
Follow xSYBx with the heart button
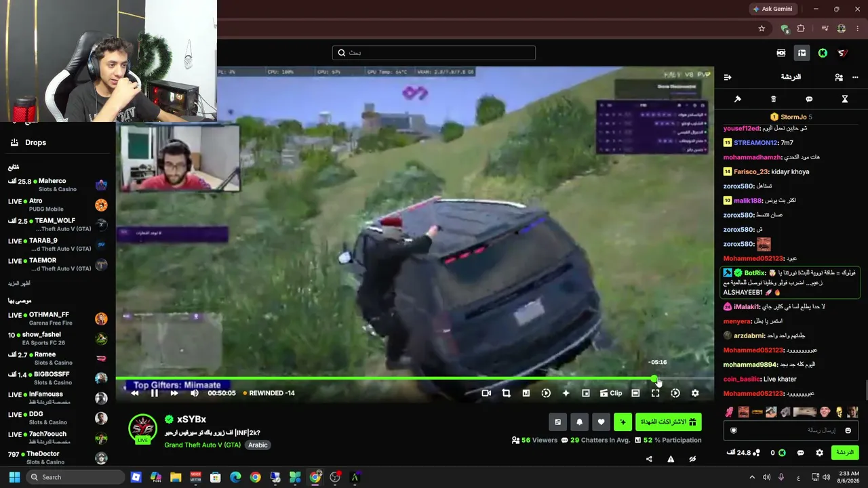click(x=601, y=422)
